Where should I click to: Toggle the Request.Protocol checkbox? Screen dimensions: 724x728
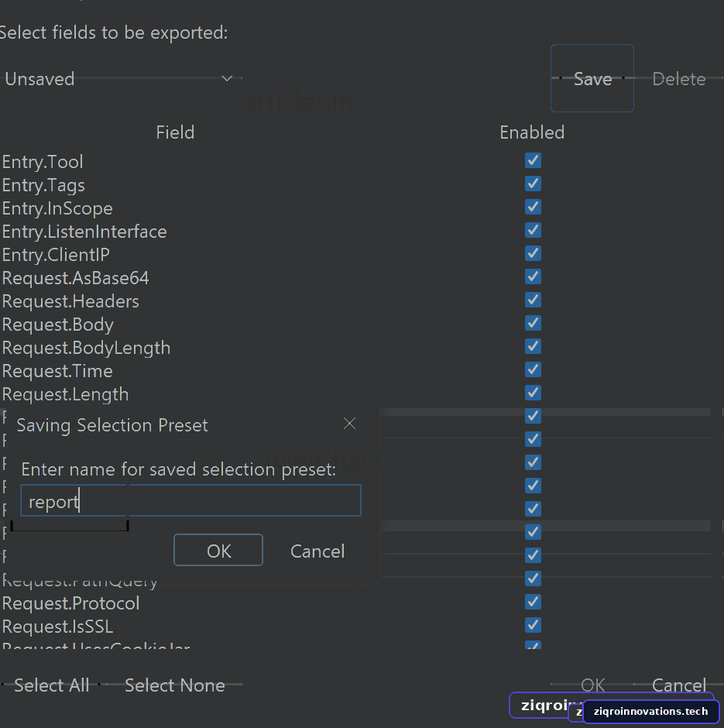[x=533, y=603]
